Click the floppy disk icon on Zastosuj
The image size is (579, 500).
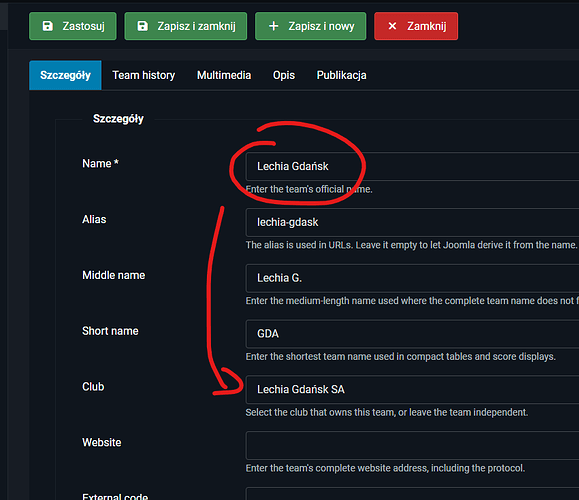point(48,26)
